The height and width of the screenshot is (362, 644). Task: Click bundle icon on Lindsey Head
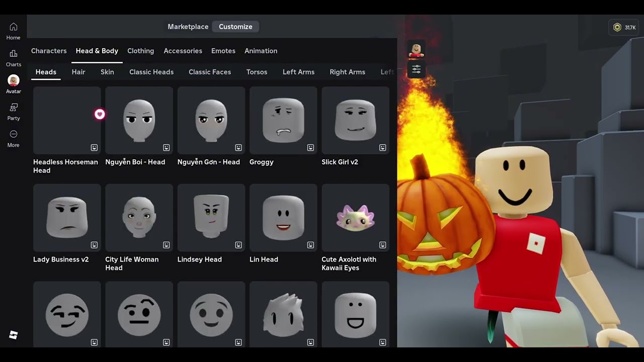click(238, 245)
